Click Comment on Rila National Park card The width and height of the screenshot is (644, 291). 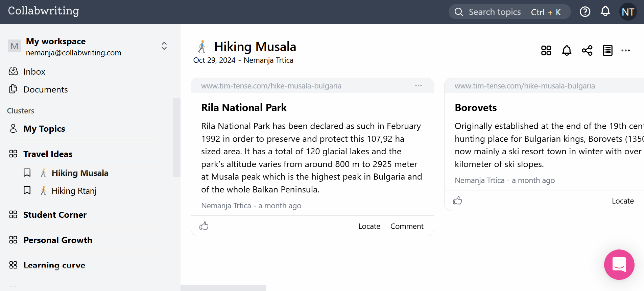(x=407, y=226)
